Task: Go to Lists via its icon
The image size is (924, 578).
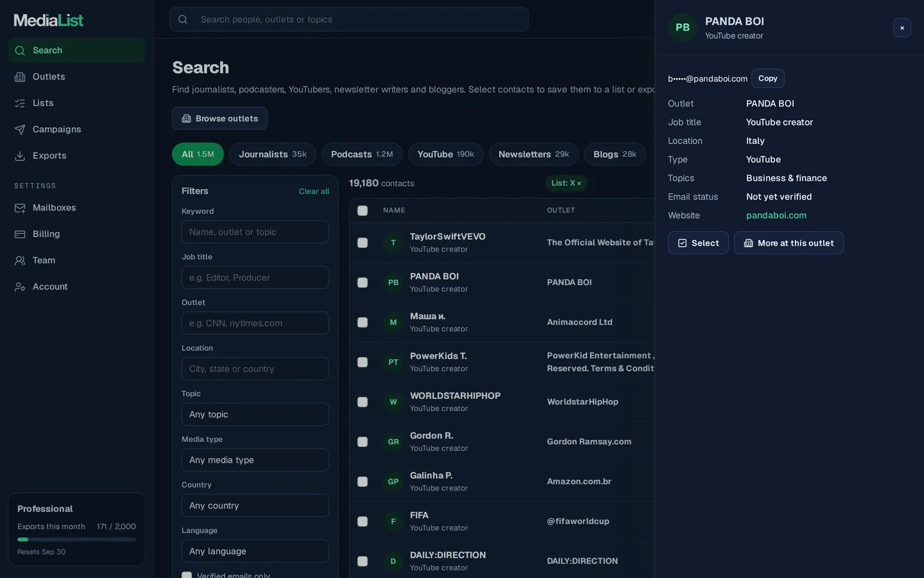Action: (20, 103)
